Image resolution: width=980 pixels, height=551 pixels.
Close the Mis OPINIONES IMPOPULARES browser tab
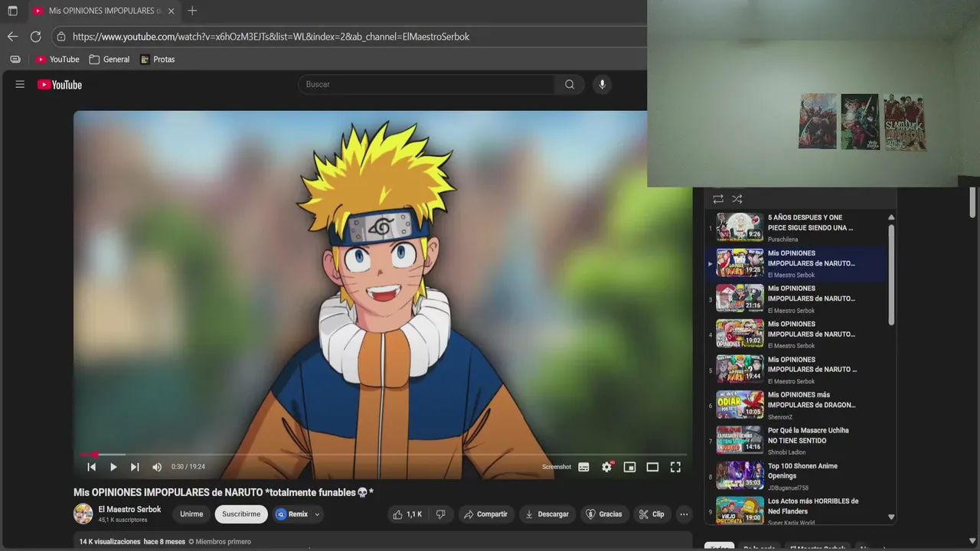click(x=171, y=11)
